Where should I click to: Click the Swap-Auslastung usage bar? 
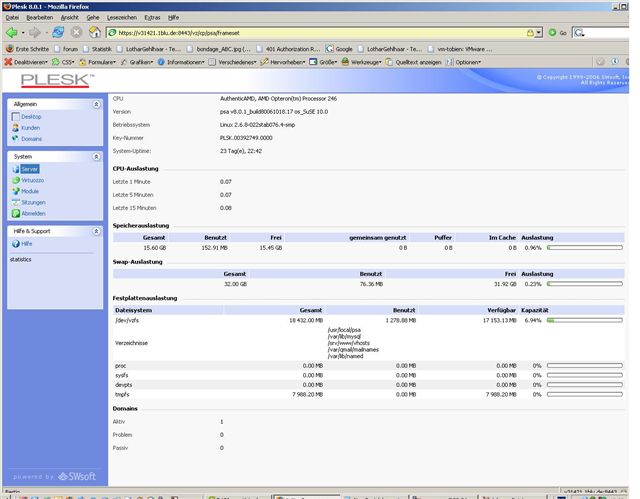pyautogui.click(x=584, y=284)
